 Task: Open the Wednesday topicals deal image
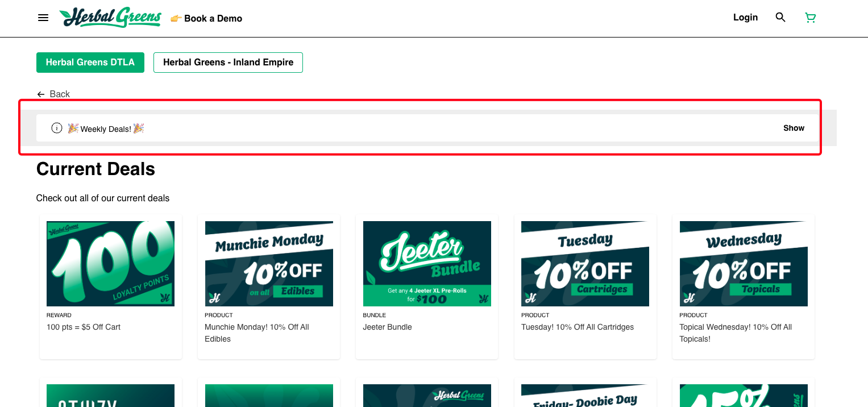tap(744, 264)
